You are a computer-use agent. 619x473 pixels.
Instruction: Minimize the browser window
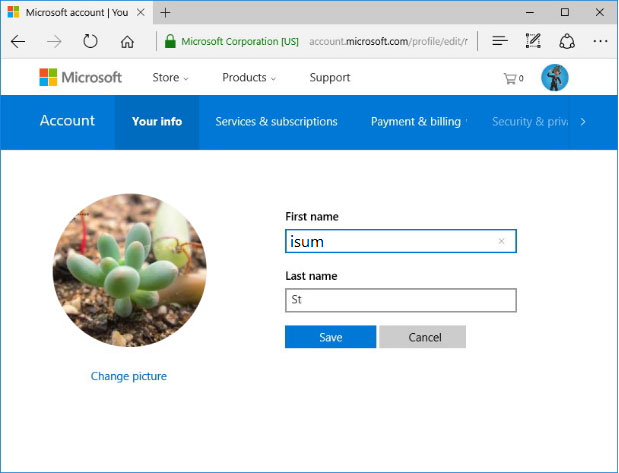530,13
